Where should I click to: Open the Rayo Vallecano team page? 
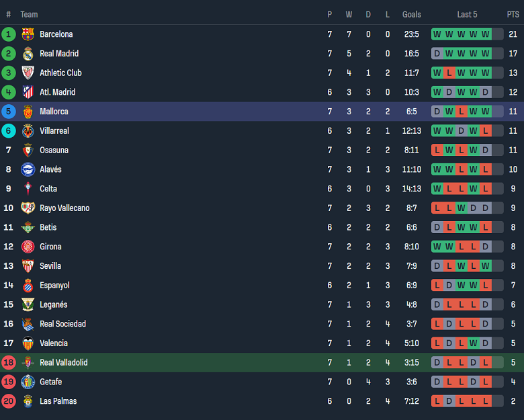[64, 208]
